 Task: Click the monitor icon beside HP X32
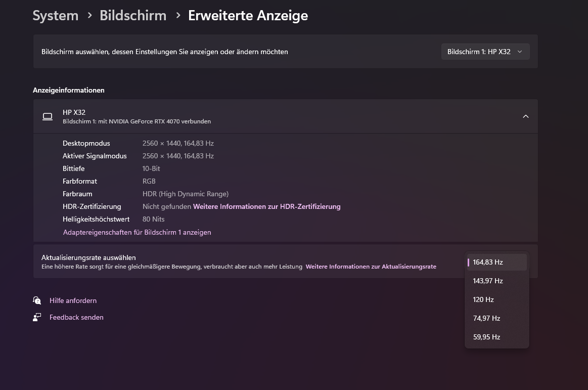48,116
